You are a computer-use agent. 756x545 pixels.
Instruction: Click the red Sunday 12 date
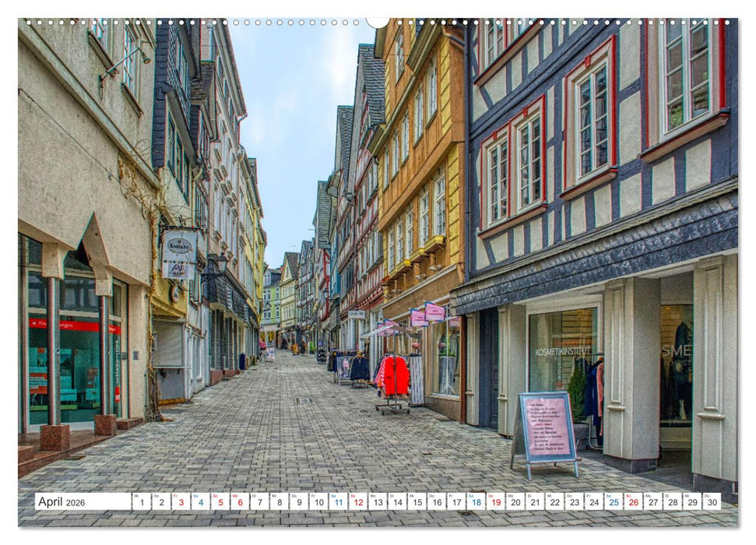360,504
